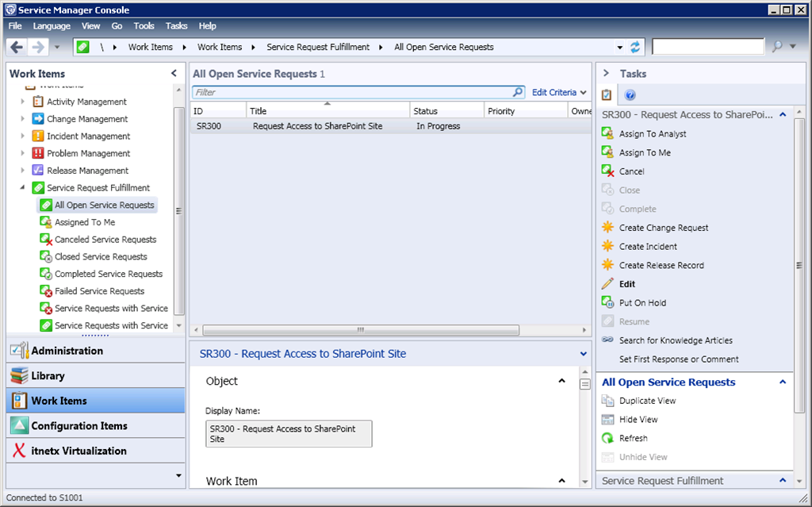Click the blue help icon in Tasks pane
812x507 pixels.
point(630,95)
